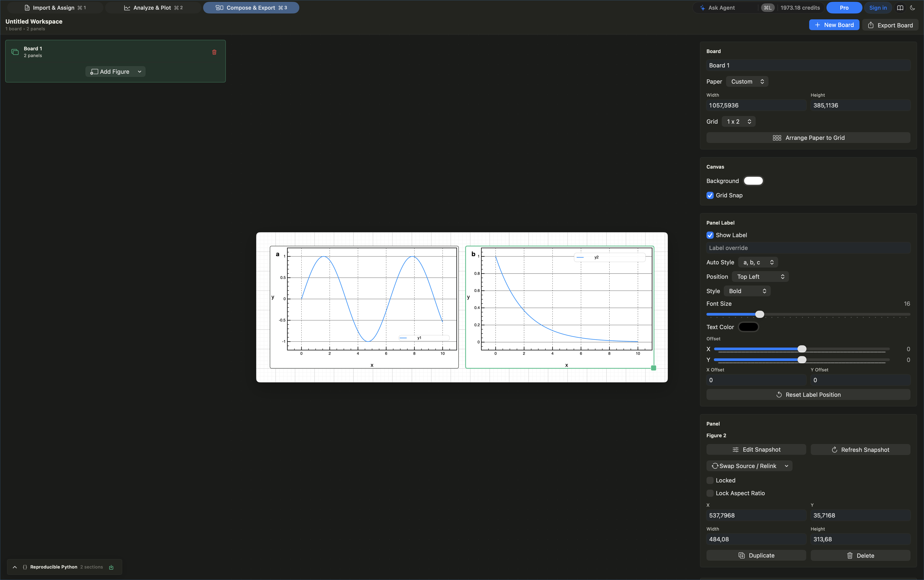This screenshot has width=924, height=580.
Task: Check Lock Aspect Ratio
Action: 710,493
